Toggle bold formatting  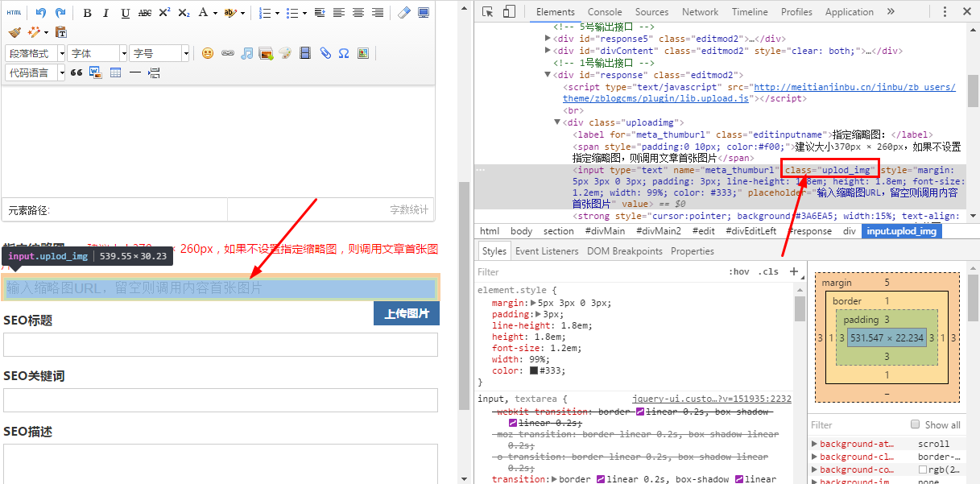click(87, 13)
